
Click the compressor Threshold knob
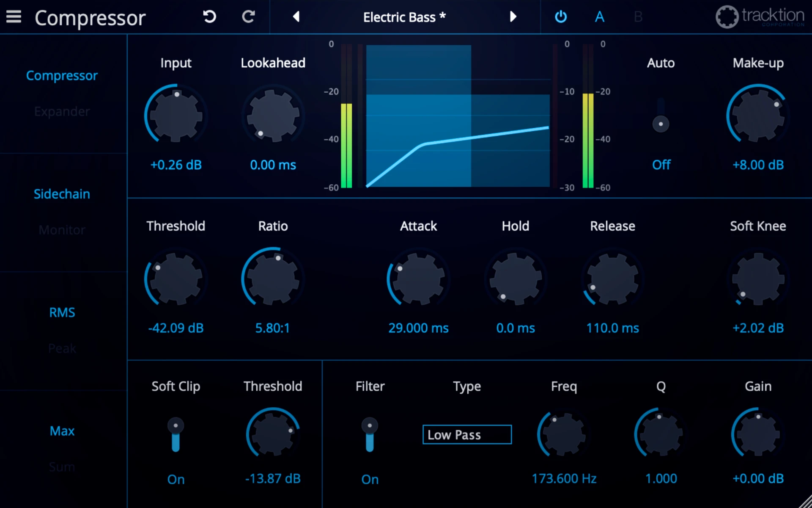click(176, 279)
